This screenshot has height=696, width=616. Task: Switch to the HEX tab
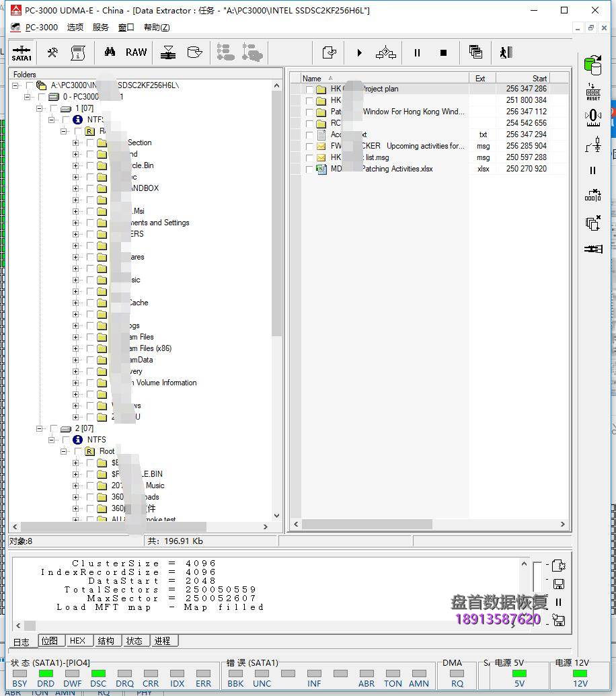click(78, 641)
